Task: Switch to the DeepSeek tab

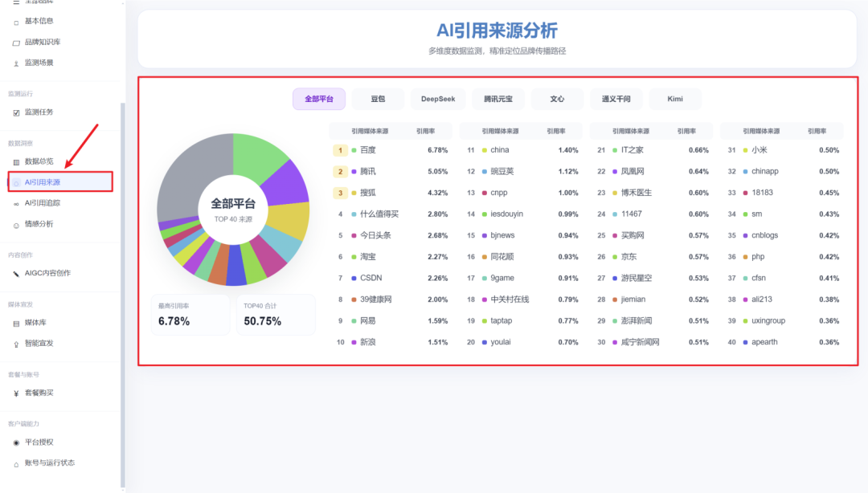Action: [438, 99]
